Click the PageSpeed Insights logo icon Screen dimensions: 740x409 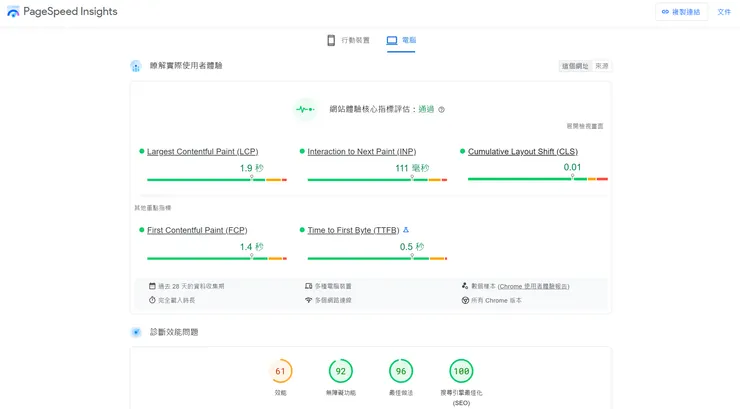pos(13,11)
